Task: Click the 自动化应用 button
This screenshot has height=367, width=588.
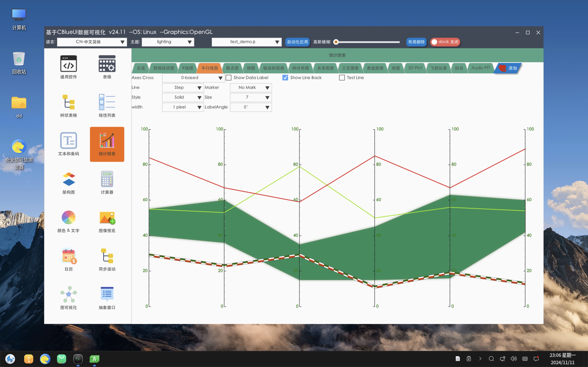Action: (297, 42)
